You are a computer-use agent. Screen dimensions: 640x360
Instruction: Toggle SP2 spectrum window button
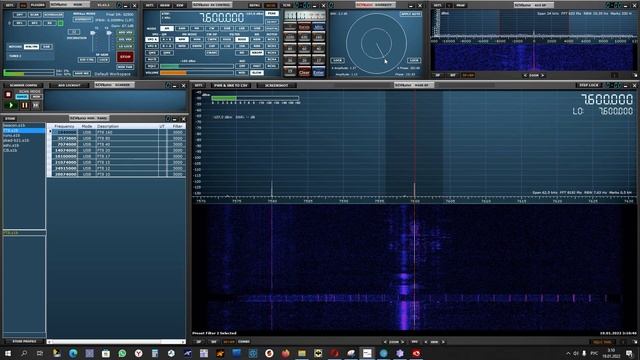tap(35, 23)
